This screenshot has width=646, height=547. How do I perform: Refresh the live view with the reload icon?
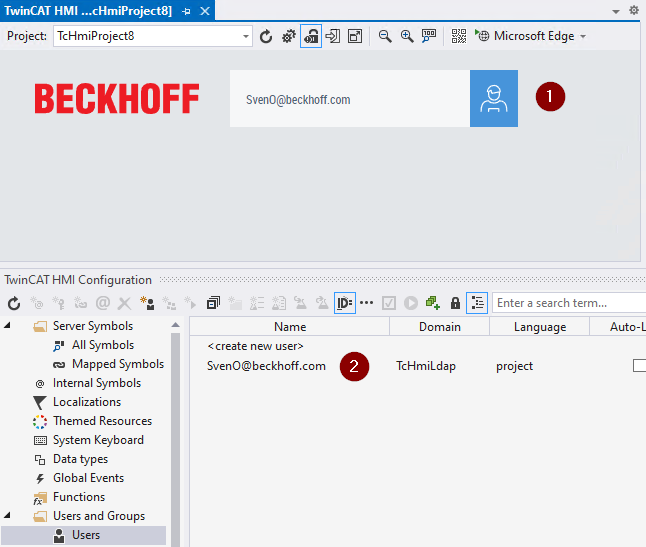[266, 36]
